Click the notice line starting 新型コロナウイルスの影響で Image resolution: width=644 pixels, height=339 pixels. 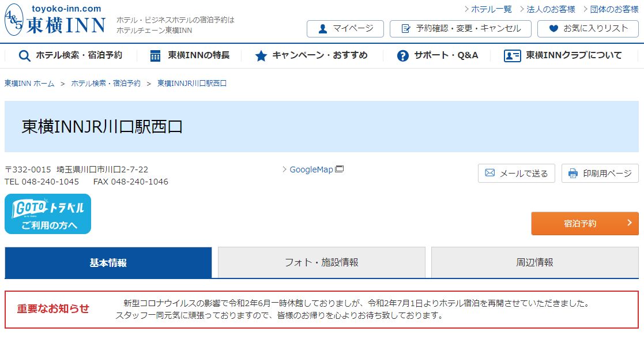tap(357, 303)
